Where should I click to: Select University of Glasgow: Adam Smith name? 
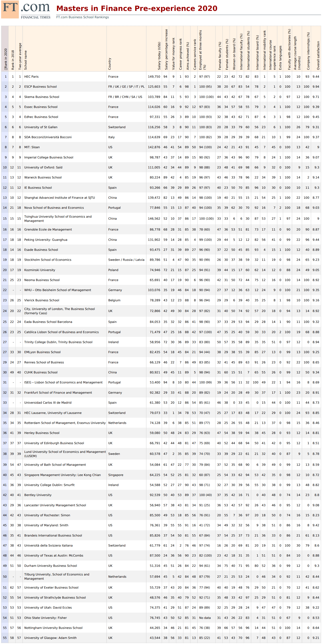[x=50, y=638]
